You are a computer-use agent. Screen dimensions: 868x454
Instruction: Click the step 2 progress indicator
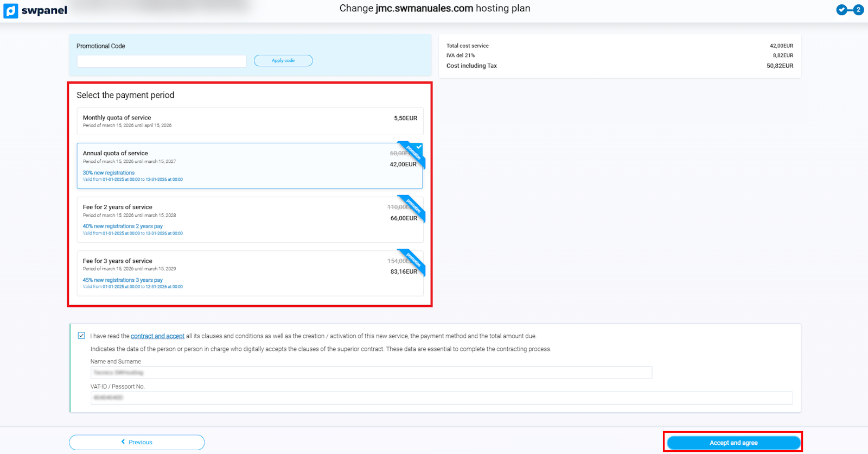pos(858,10)
